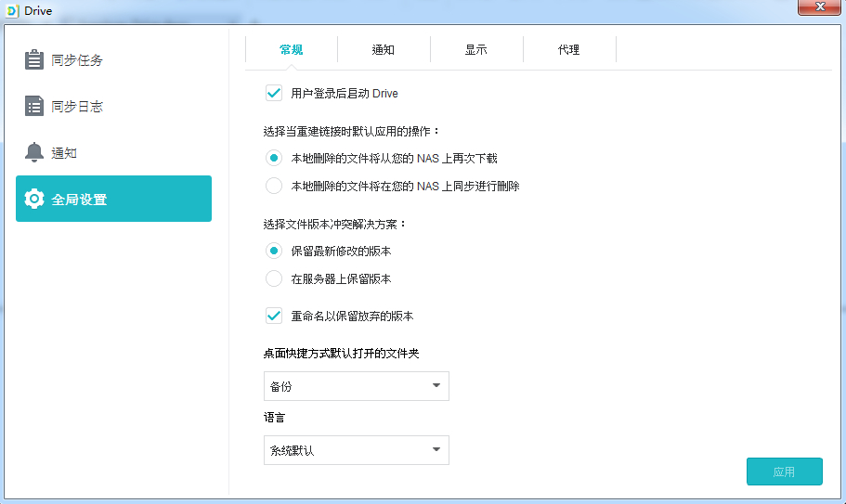Switch to the 通知 tab

(384, 50)
